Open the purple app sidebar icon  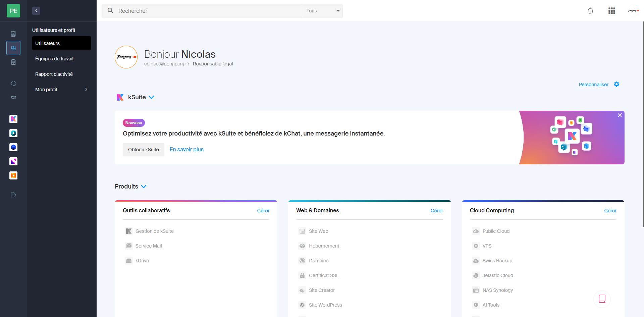tap(13, 161)
